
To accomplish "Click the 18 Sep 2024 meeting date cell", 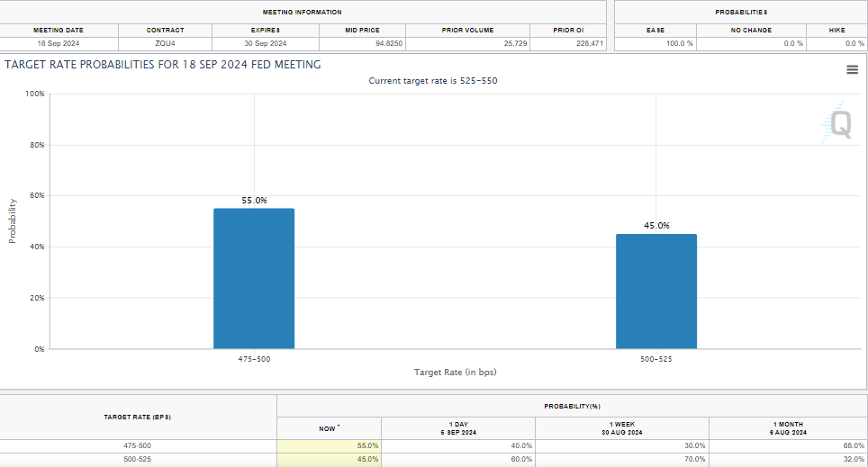I will [x=59, y=43].
